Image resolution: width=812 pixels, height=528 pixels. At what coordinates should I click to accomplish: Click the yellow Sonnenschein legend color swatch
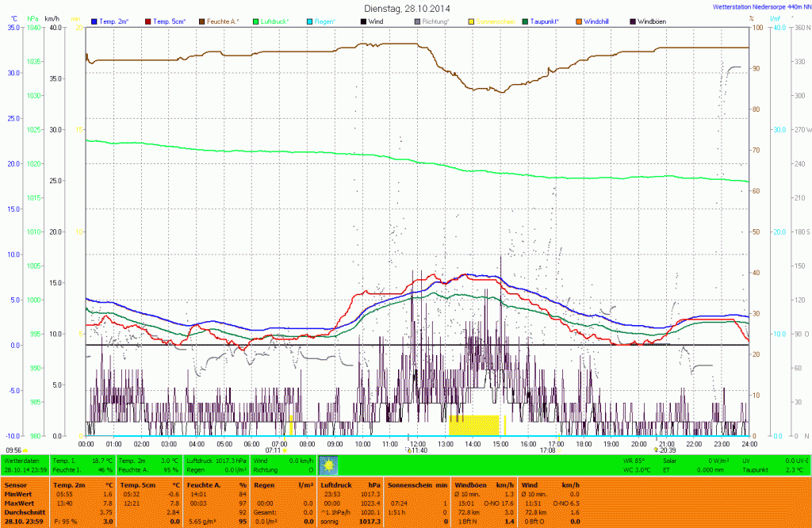471,21
